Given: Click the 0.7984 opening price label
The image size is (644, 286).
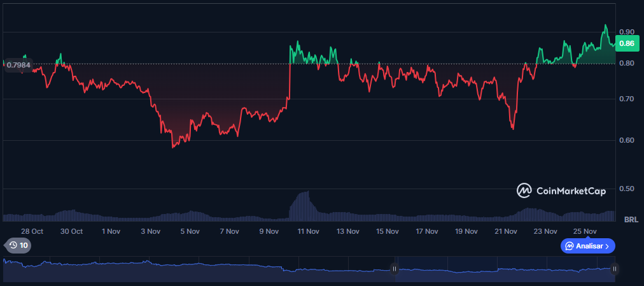Looking at the screenshot, I should (x=18, y=64).
